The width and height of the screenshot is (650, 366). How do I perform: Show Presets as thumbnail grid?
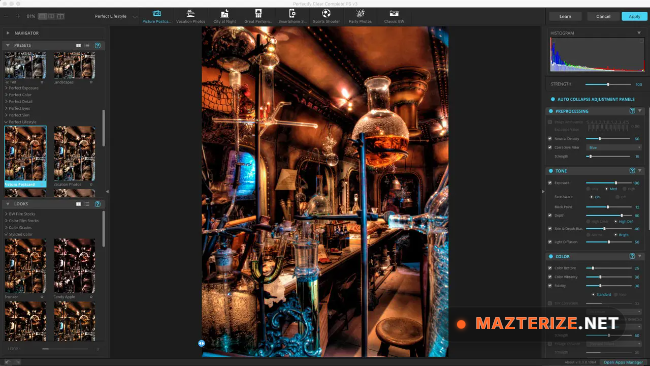[x=78, y=45]
